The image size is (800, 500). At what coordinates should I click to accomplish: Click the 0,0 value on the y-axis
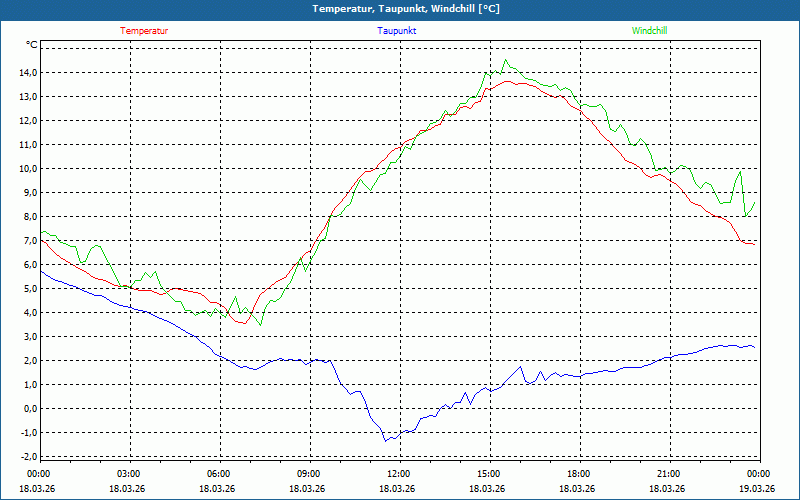(29, 409)
